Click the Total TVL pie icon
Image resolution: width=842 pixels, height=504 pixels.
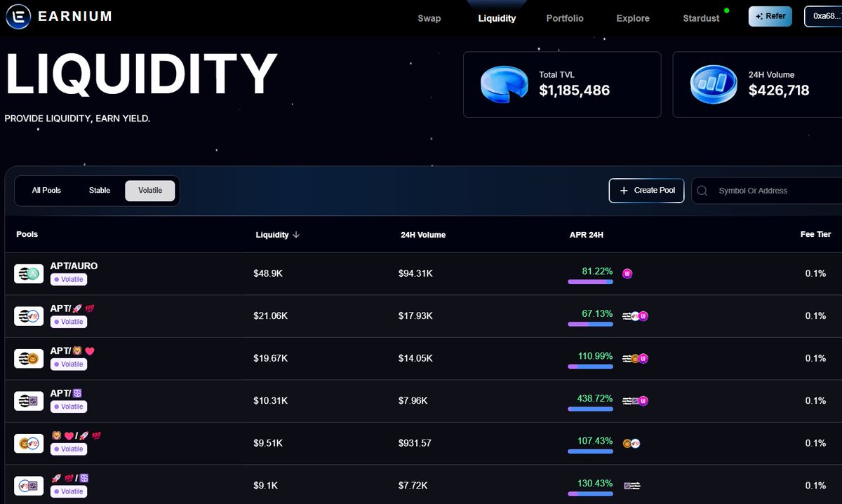pos(504,84)
